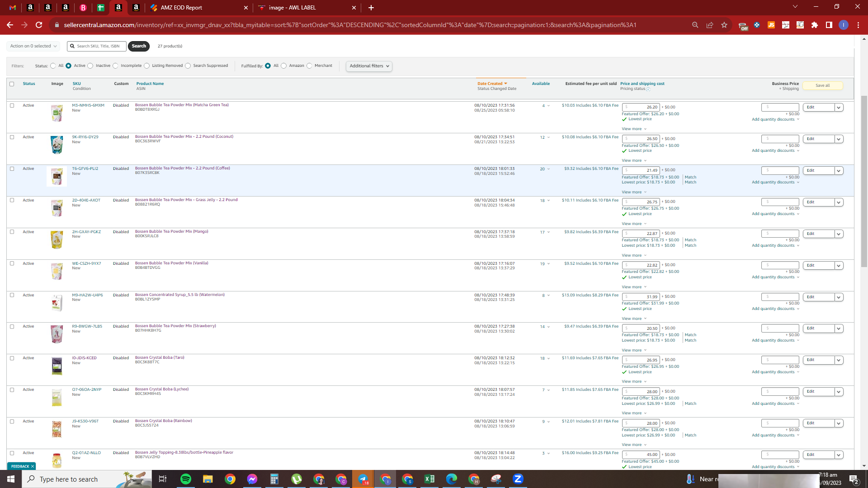Select the Incomplete status filter
Viewport: 868px width, 488px height.
(x=115, y=66)
